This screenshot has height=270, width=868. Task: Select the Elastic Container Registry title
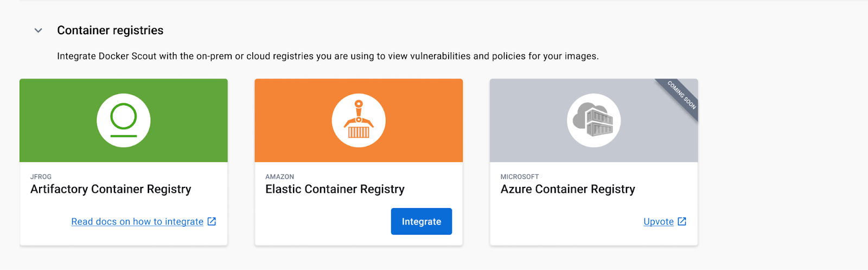pyautogui.click(x=335, y=189)
